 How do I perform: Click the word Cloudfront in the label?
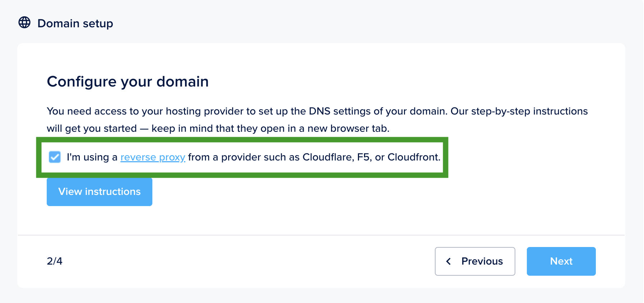click(413, 157)
